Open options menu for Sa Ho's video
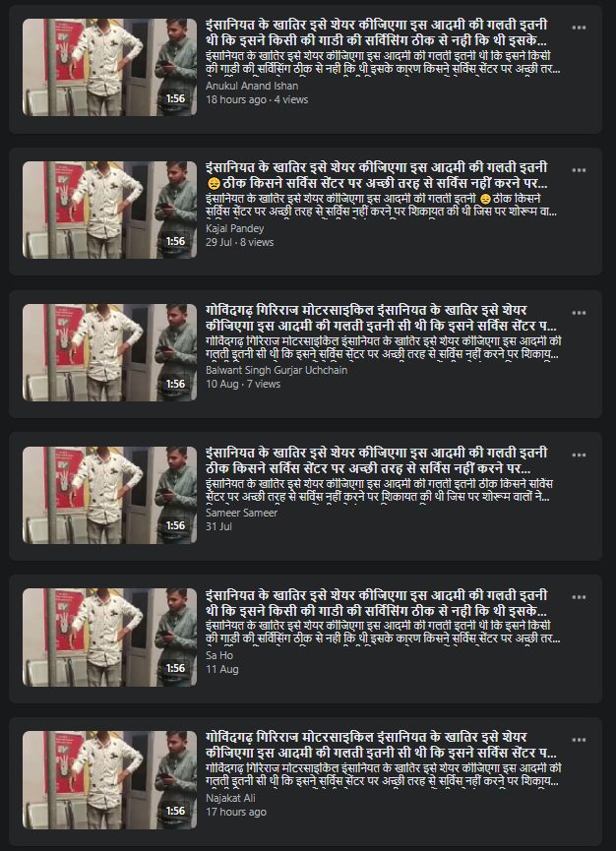The height and width of the screenshot is (851, 616). [579, 597]
